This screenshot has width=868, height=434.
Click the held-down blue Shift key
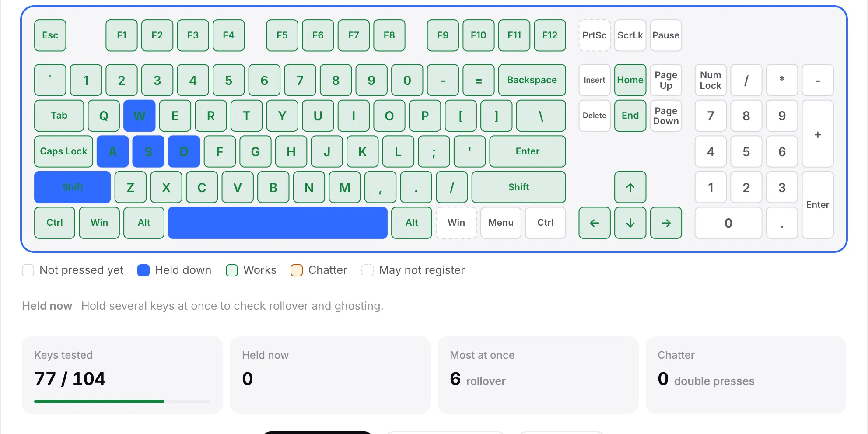pyautogui.click(x=73, y=187)
